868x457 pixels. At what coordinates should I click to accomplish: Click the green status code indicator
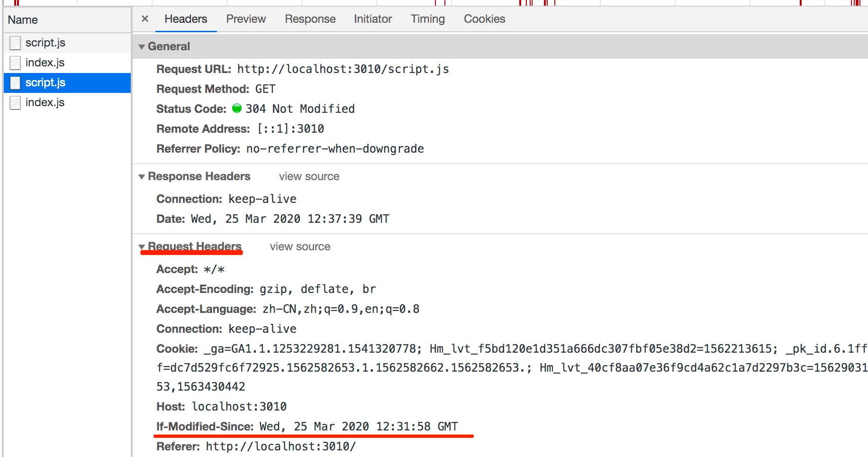coord(237,108)
